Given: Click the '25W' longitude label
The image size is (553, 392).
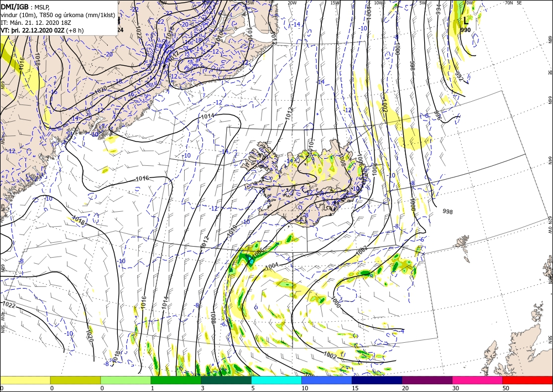Looking at the screenshot, I should click(250, 3).
